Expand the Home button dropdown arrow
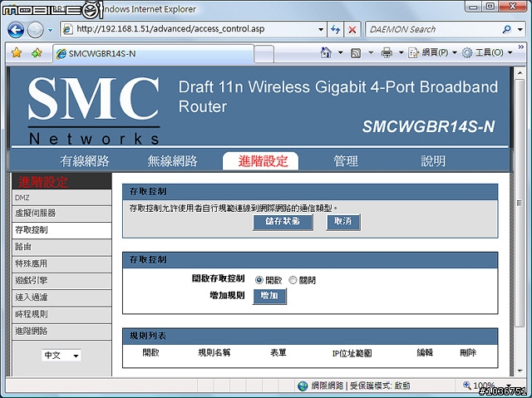 click(x=340, y=53)
